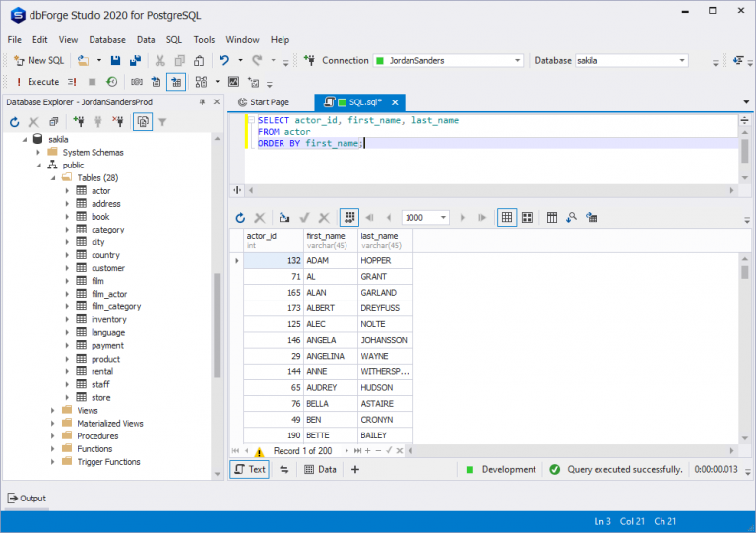Click the Execute button
The width and height of the screenshot is (756, 533).
click(36, 82)
